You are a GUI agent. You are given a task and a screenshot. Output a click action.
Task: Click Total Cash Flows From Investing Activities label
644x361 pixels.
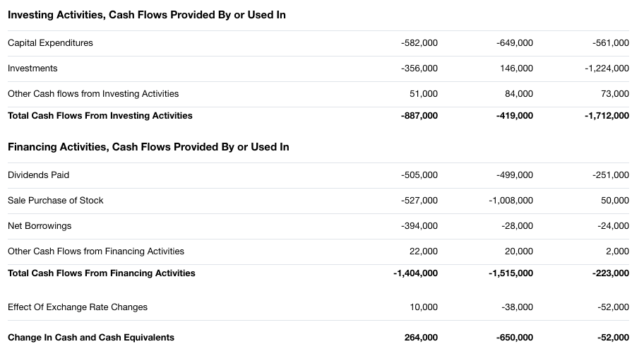pos(100,115)
